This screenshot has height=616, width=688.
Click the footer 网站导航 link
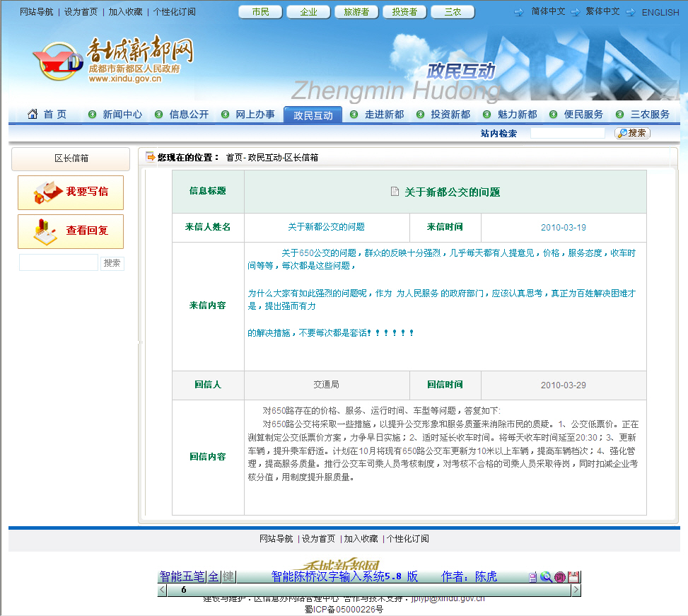(x=276, y=539)
